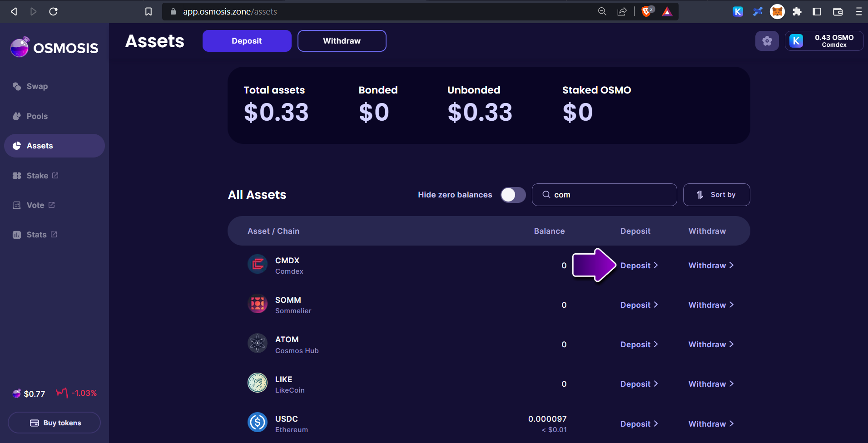Click the SOMM Sommelier token icon
Screen dimensions: 868x443
258,304
